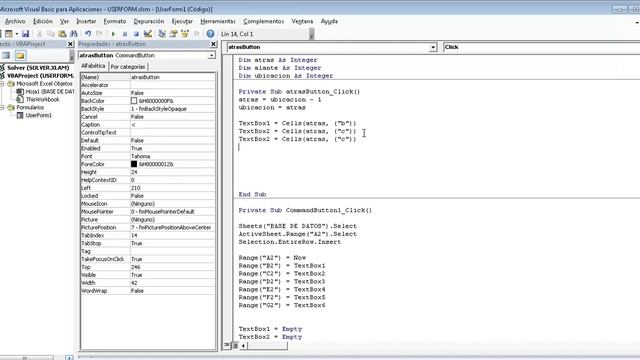640x360 pixels.
Task: Open Find with the binoculars icon
Action: pos(73,34)
